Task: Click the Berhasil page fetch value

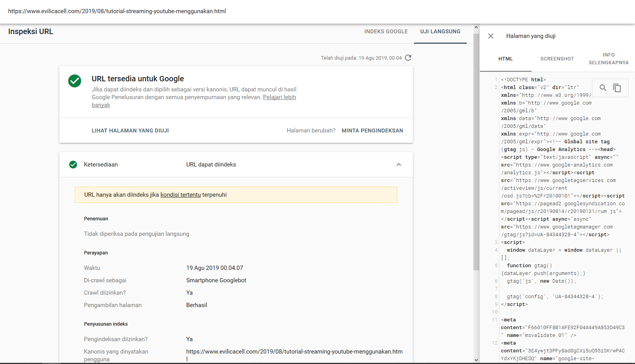Action: (197, 305)
